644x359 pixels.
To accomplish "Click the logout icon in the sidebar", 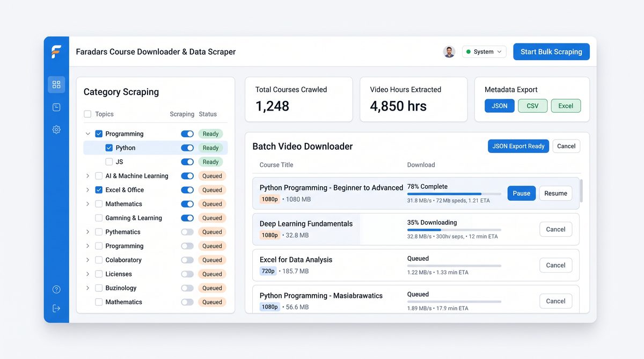I will 56,308.
